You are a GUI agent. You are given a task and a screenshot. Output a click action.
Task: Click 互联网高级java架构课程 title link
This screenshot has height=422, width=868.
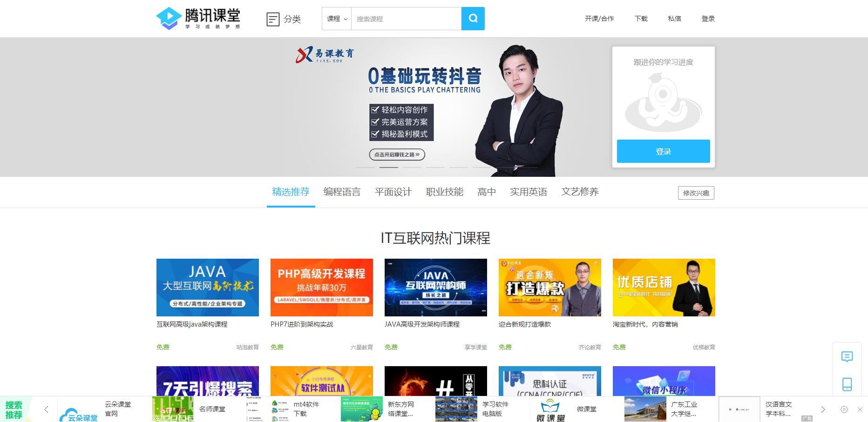pyautogui.click(x=192, y=324)
